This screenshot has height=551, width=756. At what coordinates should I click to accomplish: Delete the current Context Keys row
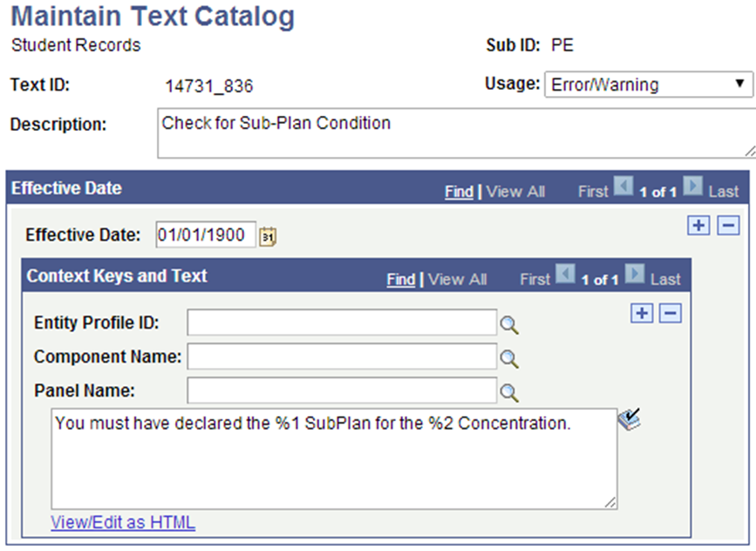670,313
